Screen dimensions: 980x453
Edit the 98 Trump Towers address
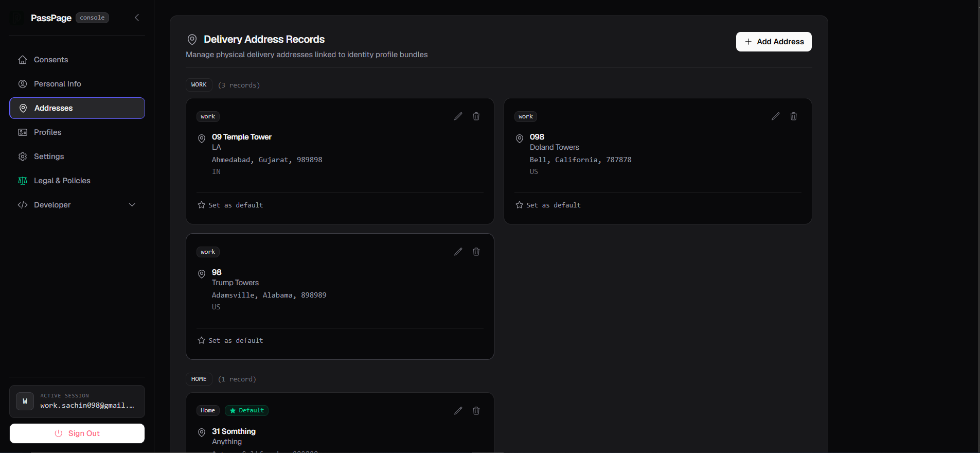tap(458, 252)
